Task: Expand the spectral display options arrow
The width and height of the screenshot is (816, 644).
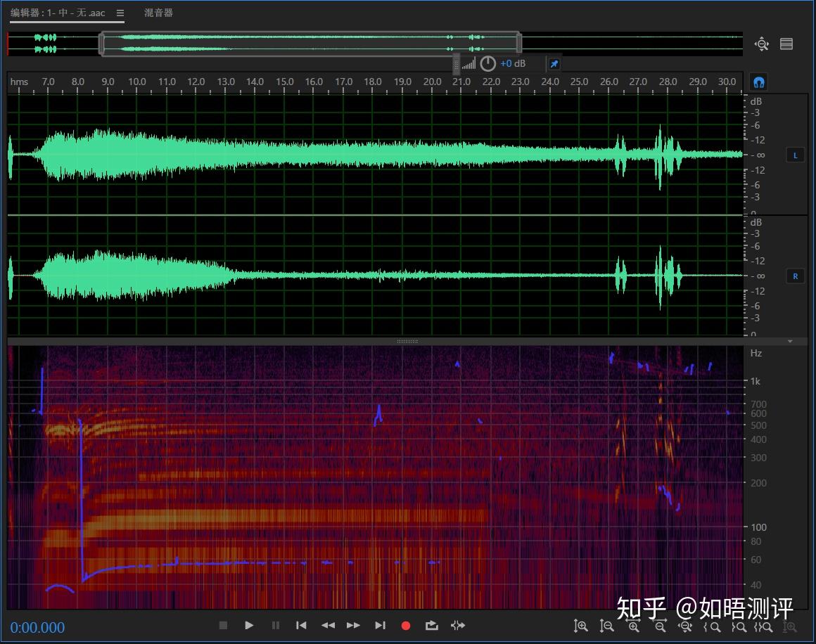Action: click(790, 341)
